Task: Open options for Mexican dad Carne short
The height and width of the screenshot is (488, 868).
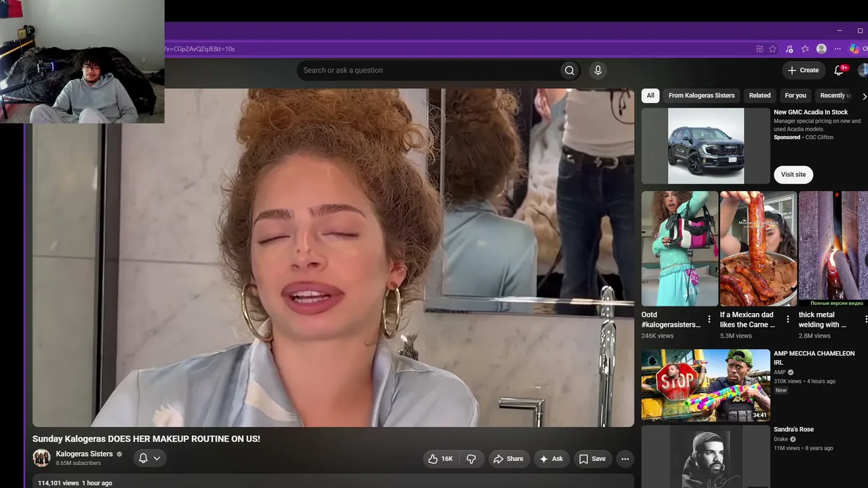Action: pos(788,319)
